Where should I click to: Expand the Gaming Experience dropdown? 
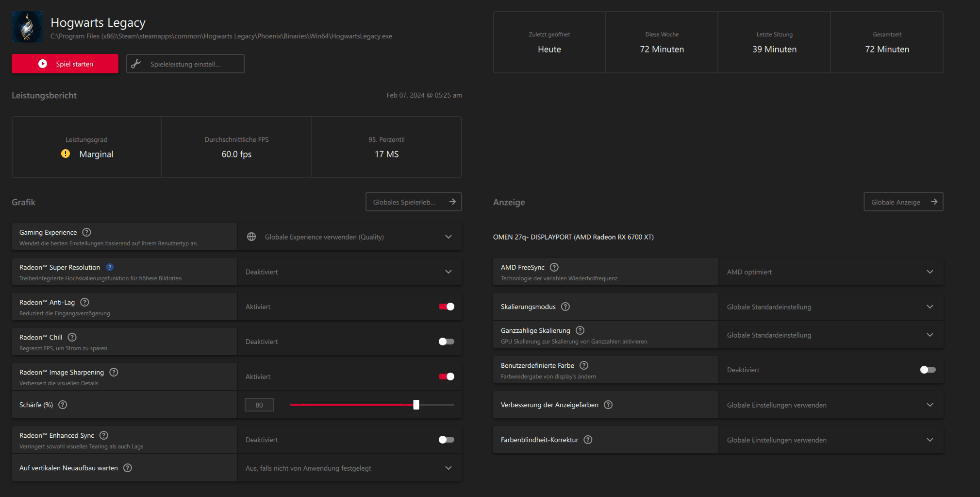[x=349, y=237]
